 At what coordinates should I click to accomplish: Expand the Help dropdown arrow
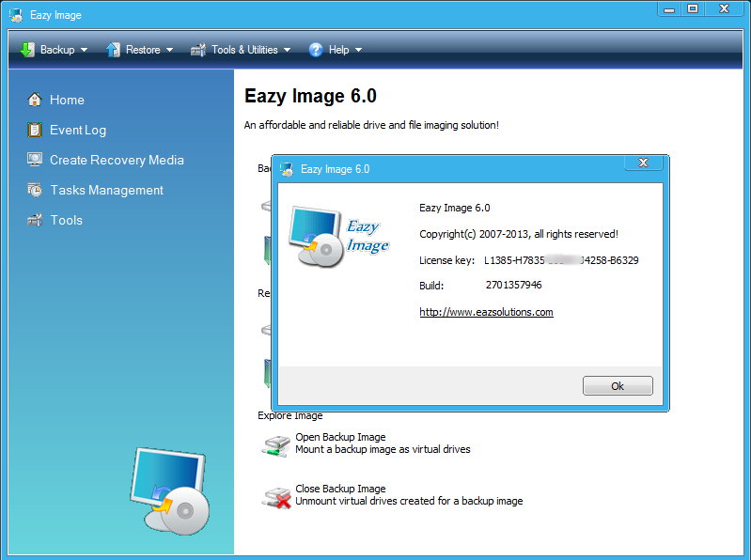358,50
